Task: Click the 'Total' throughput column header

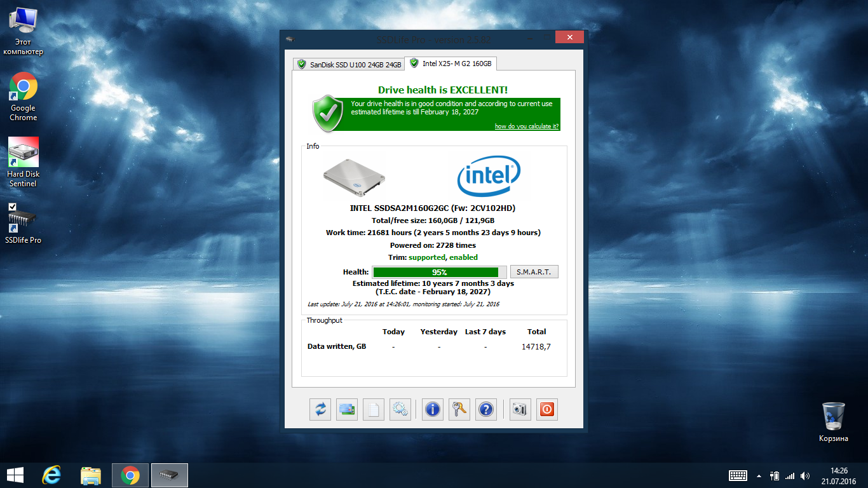Action: click(536, 332)
